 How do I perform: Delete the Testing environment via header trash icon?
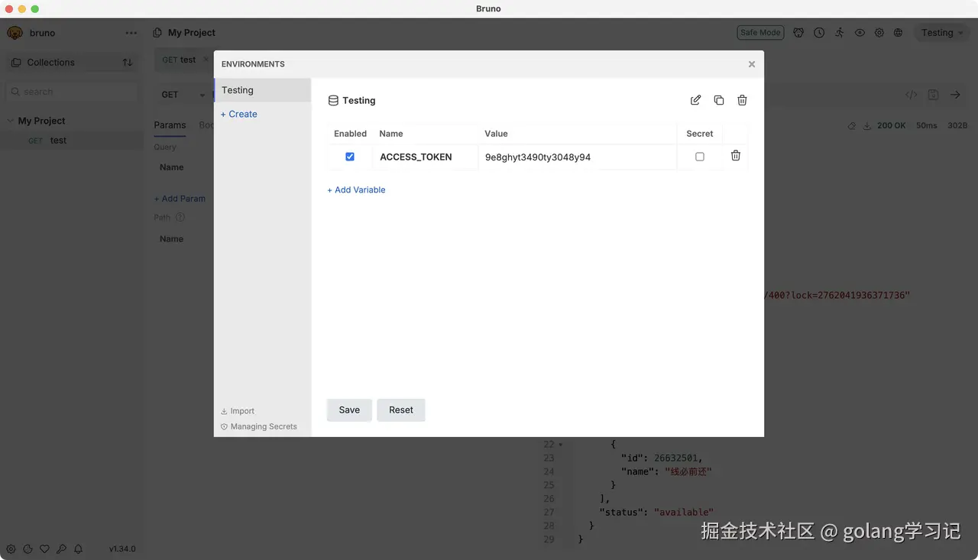[x=742, y=100]
